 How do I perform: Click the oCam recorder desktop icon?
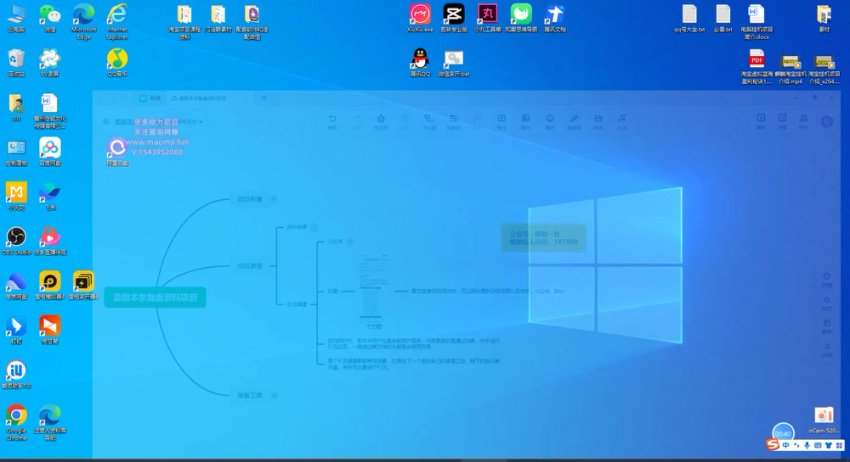tap(823, 415)
